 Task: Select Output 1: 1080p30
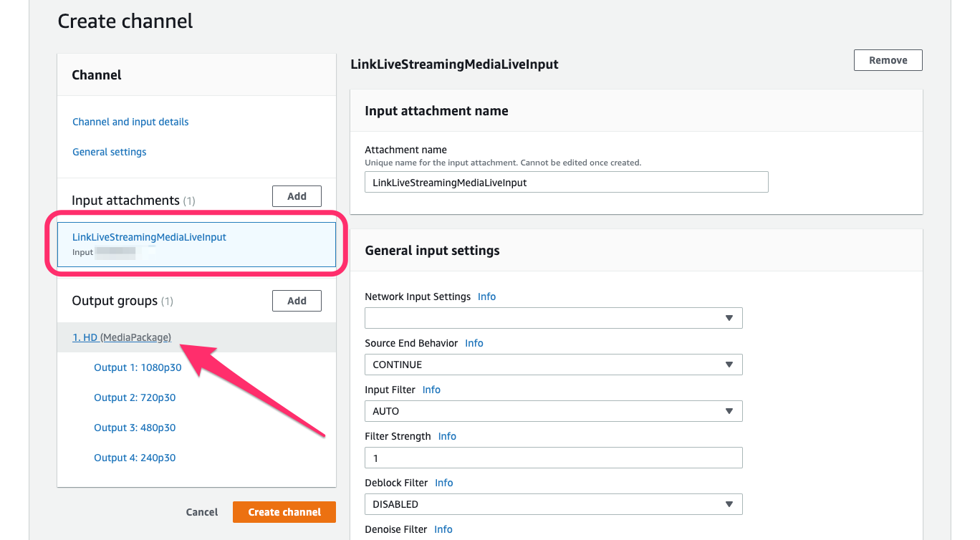(x=138, y=367)
